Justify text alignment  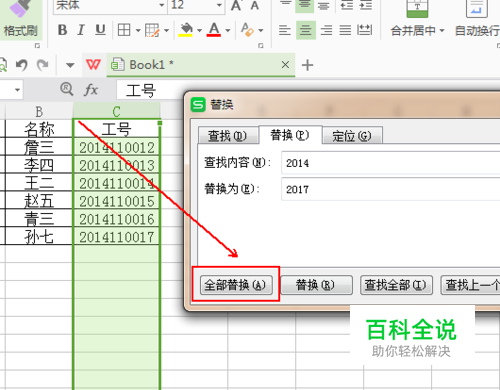[x=345, y=30]
